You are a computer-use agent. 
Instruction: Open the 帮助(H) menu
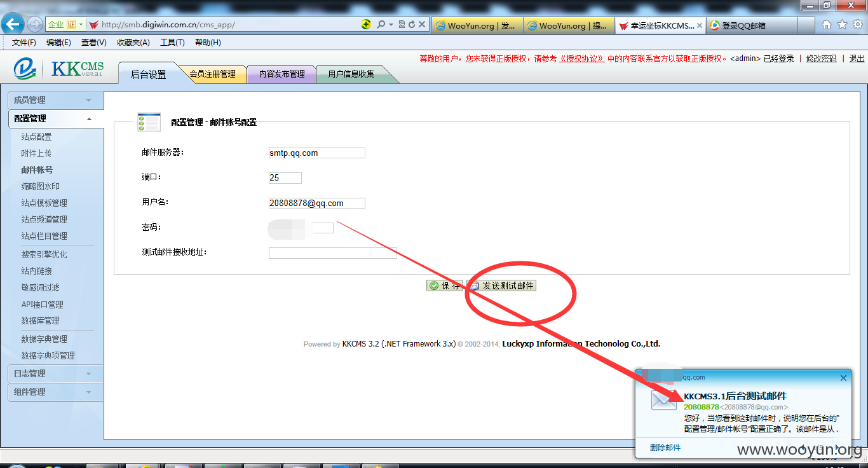click(x=208, y=43)
